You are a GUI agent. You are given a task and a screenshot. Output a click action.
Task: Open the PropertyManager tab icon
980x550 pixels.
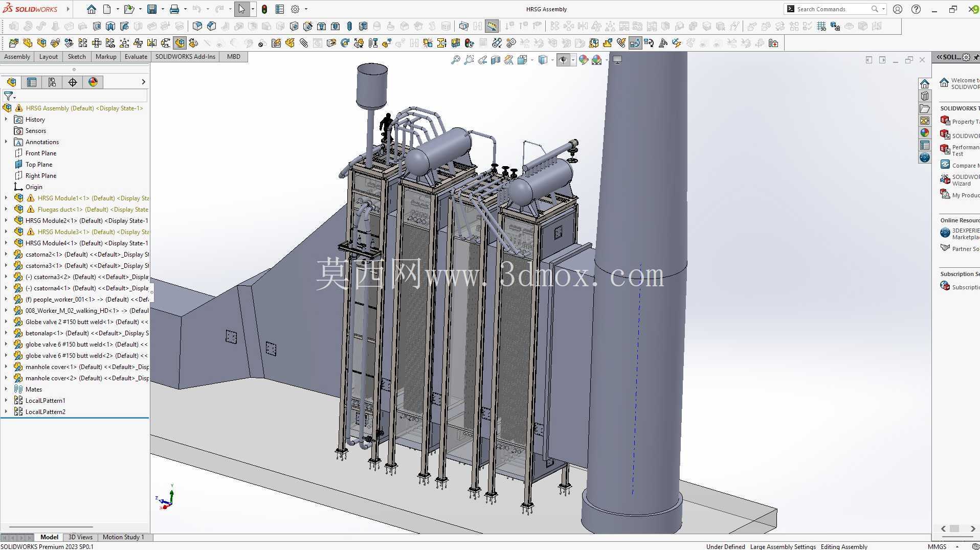(32, 82)
